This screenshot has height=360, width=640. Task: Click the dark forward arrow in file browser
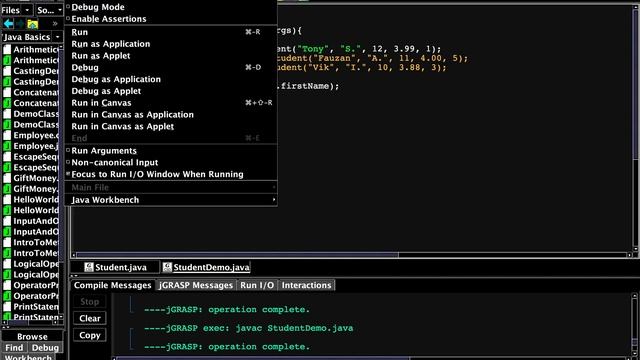click(20, 24)
